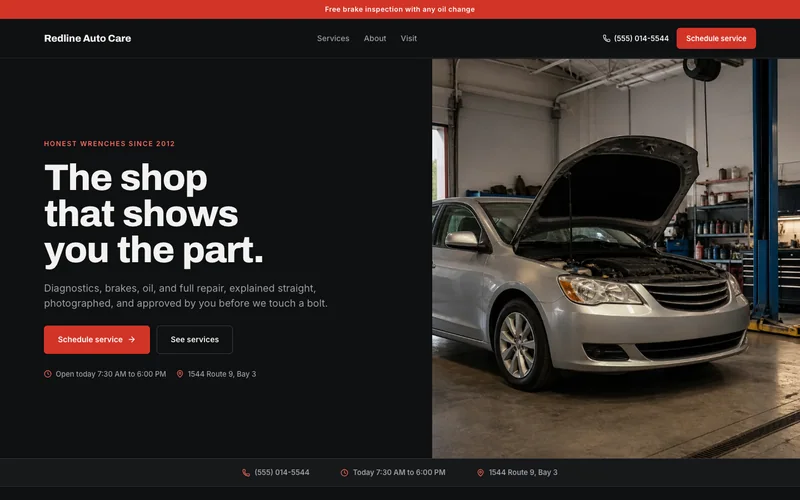This screenshot has width=800, height=500.
Task: Click the map pin icon under hero buttons
Action: pyautogui.click(x=180, y=374)
